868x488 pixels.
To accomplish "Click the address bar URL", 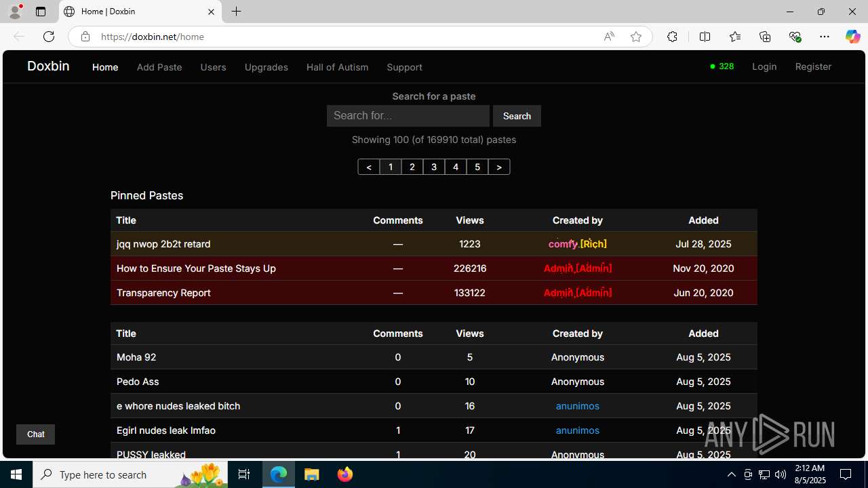I will pyautogui.click(x=153, y=37).
